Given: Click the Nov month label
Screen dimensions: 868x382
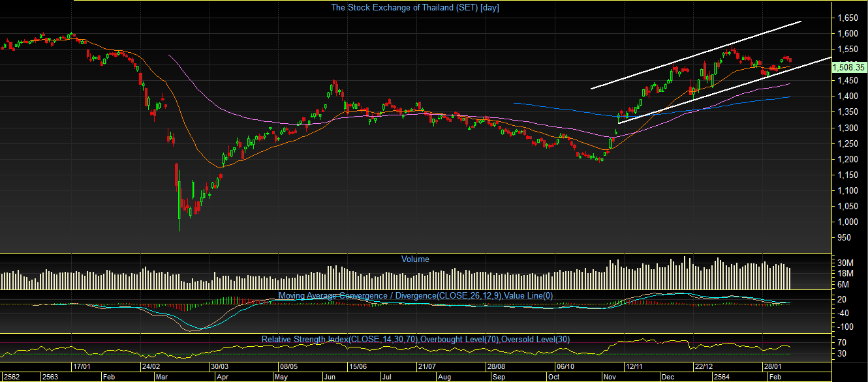Looking at the screenshot, I should point(611,377).
